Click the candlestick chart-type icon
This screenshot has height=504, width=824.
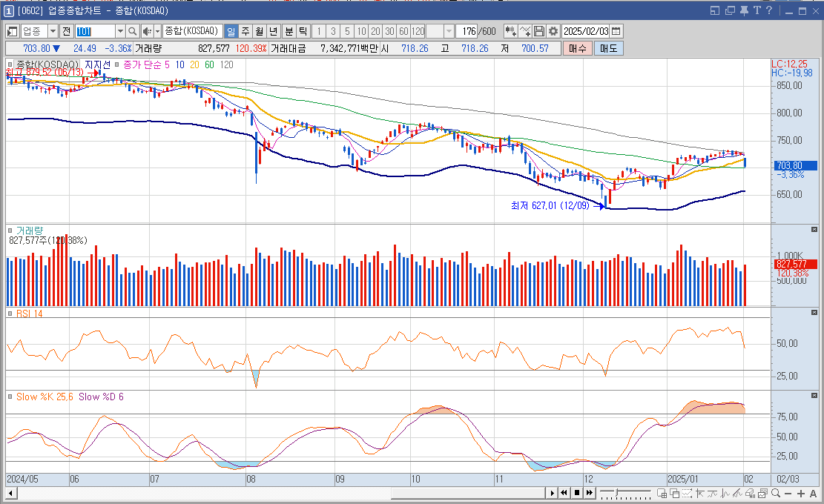(x=510, y=31)
